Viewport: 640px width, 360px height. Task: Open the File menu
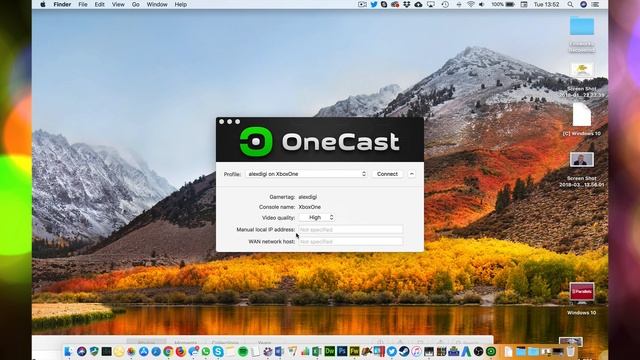[x=83, y=4]
